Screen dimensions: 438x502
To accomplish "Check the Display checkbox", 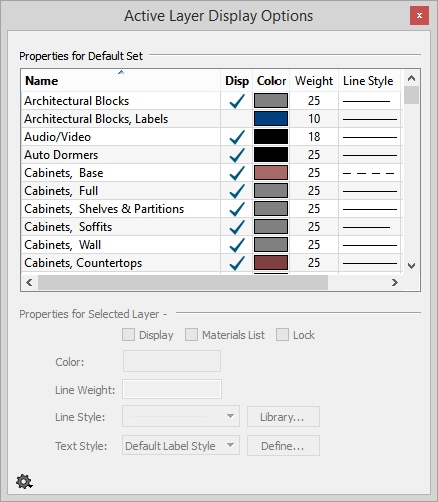I will pos(128,335).
